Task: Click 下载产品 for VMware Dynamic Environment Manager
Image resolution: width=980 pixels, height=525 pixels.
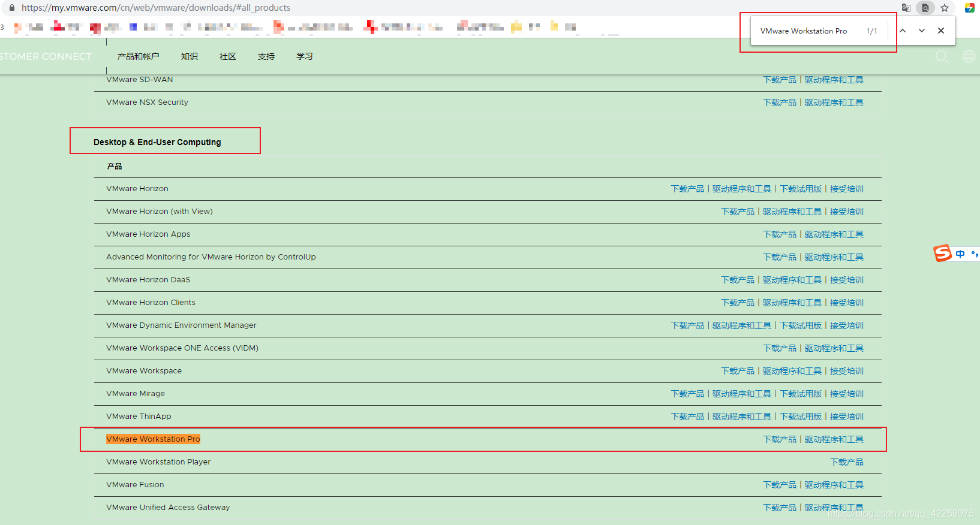Action: tap(687, 325)
